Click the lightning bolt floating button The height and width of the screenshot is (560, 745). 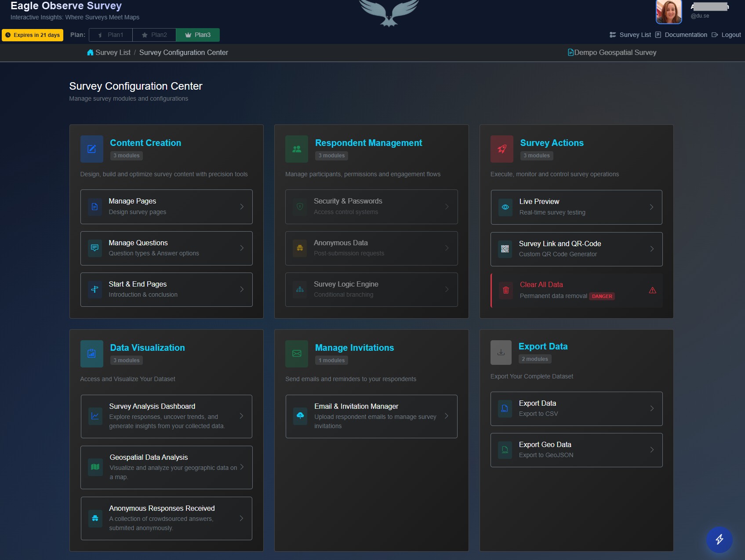[719, 539]
